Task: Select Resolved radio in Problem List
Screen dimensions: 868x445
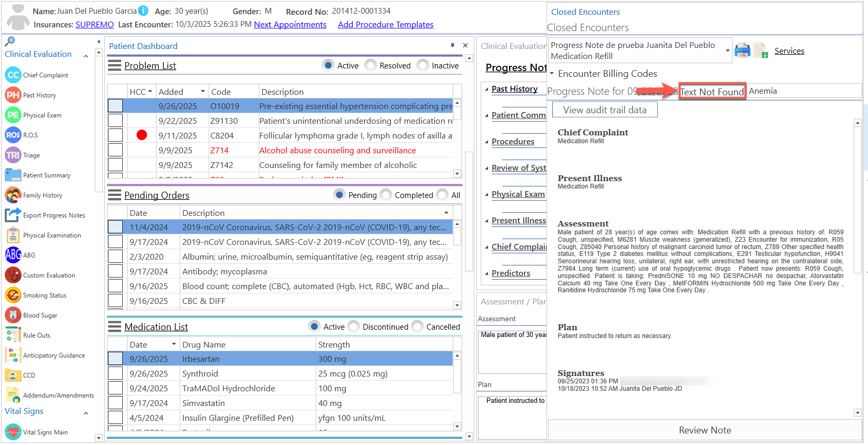Action: click(x=371, y=65)
